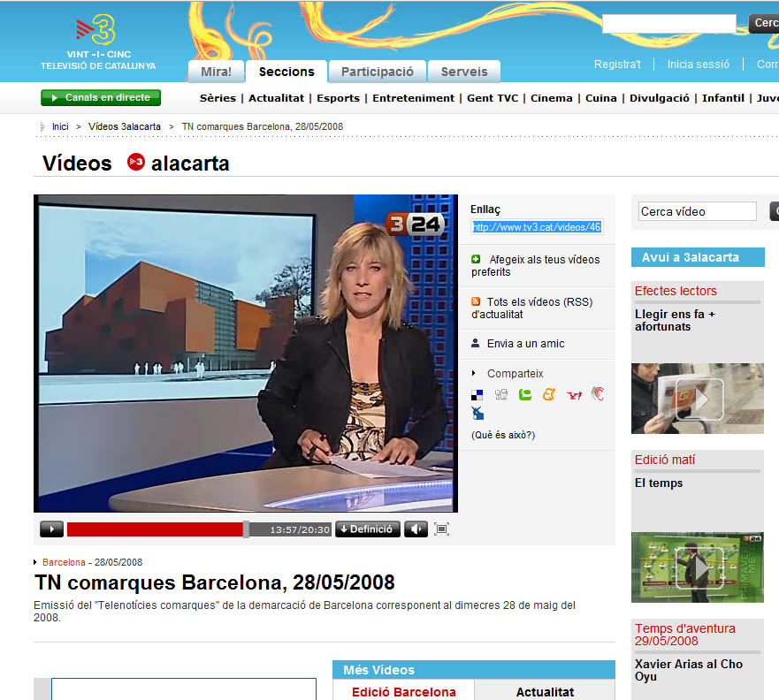Click Tots els vídeos (RSS) d'actualitat
The width and height of the screenshot is (779, 700).
click(532, 308)
